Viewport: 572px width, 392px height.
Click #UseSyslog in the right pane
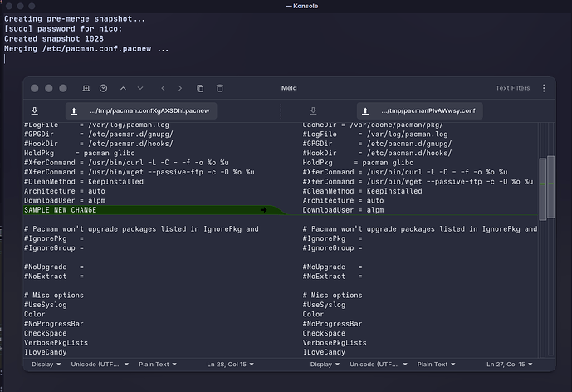point(324,305)
